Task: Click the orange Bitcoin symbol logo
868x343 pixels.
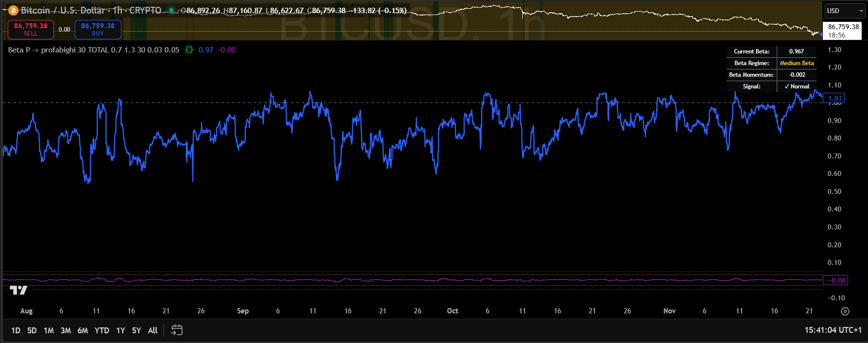Action: point(13,10)
